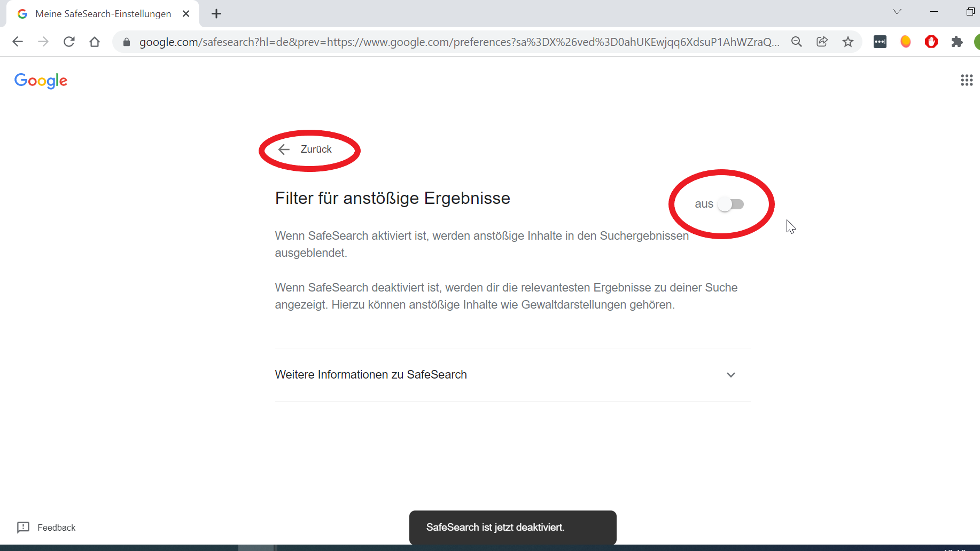Open the browser Extensions puzzle-piece menu
This screenshot has width=980, height=551.
tap(958, 42)
